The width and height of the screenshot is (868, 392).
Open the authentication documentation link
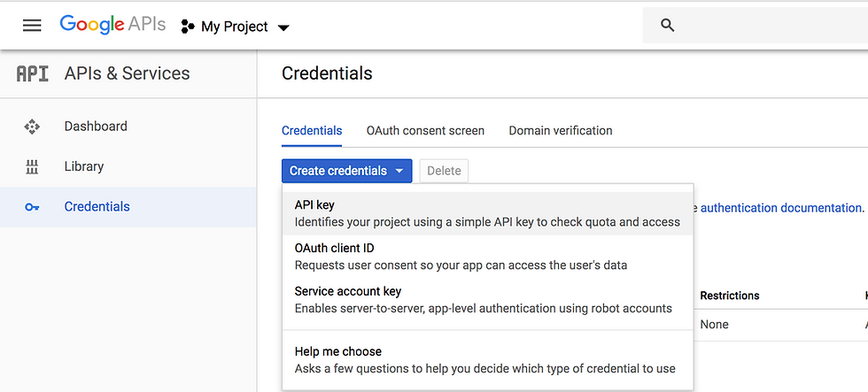[x=781, y=208]
